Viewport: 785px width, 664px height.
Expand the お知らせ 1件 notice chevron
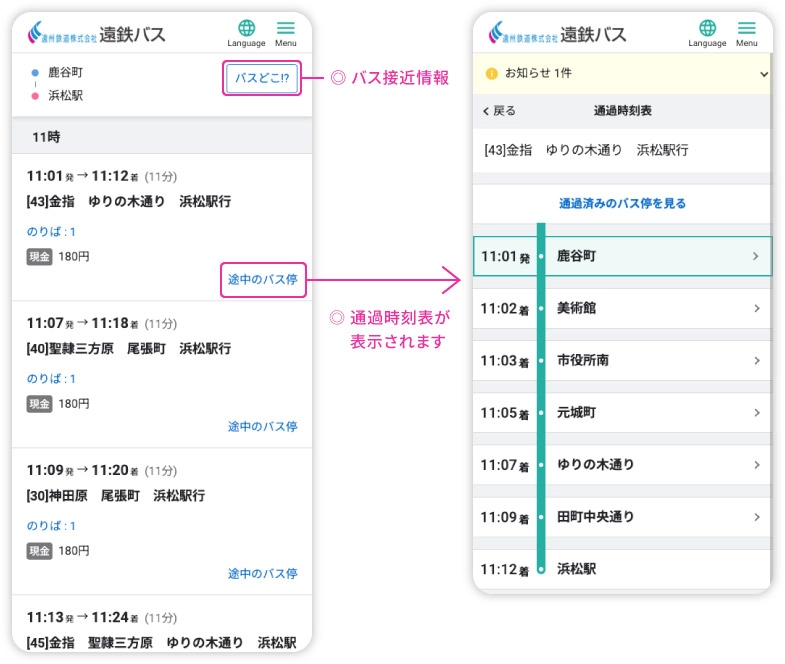point(763,74)
